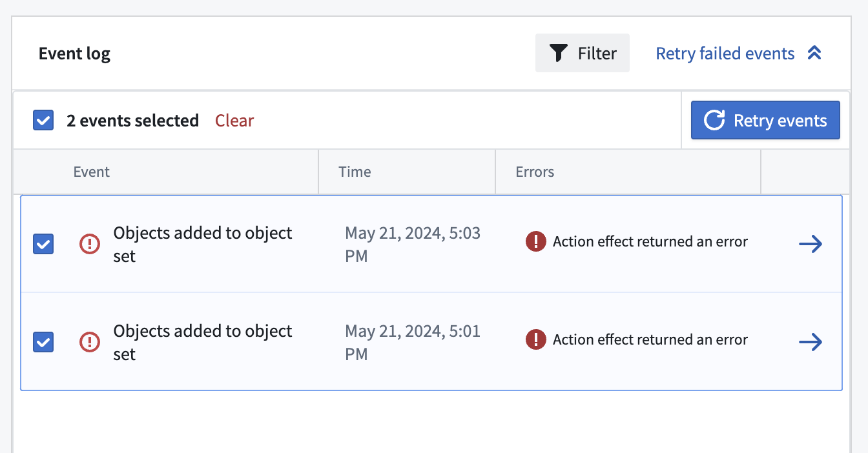Uncheck the 5:01 PM event checkbox

point(43,342)
